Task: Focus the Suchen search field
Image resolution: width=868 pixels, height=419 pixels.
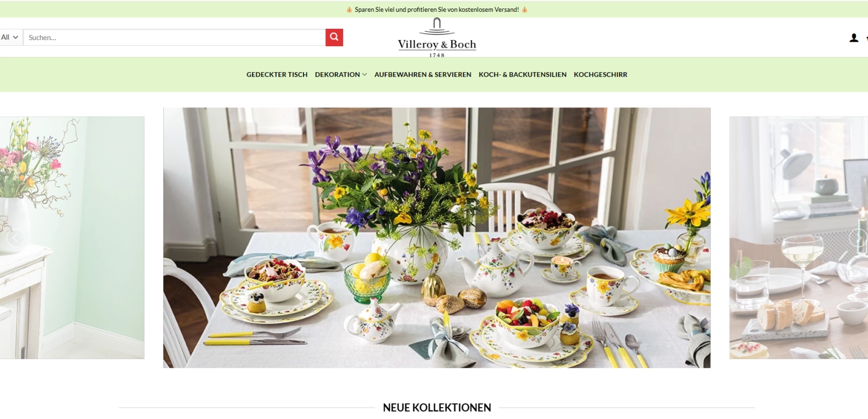Action: [x=174, y=37]
